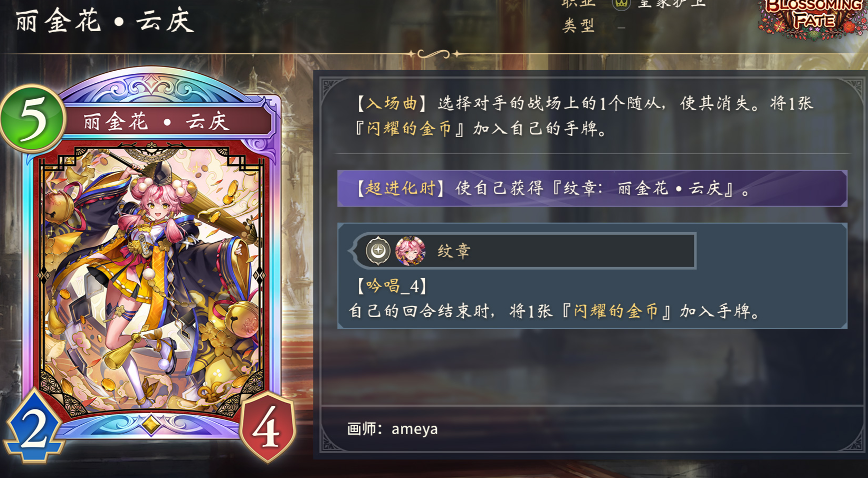Image resolution: width=868 pixels, height=478 pixels.
Task: Open 闪耀的金币 link in the crest description
Action: tap(616, 311)
